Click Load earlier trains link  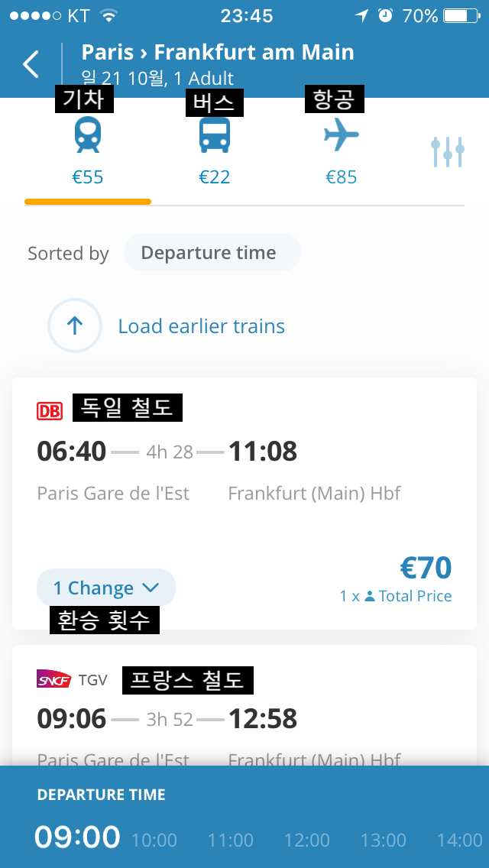tap(201, 326)
